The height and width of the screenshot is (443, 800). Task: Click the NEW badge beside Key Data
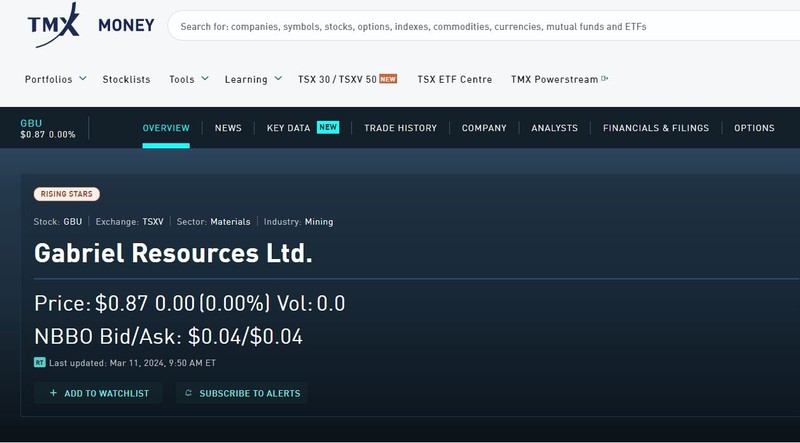tap(328, 127)
